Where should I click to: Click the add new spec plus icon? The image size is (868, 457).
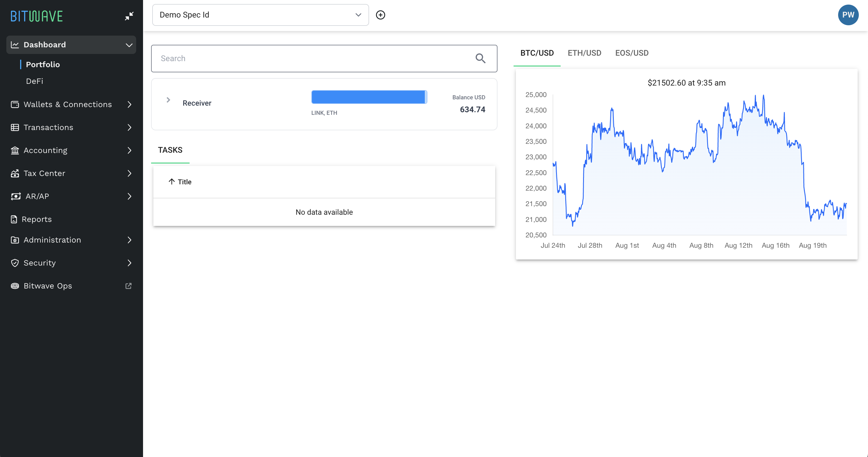pyautogui.click(x=381, y=15)
